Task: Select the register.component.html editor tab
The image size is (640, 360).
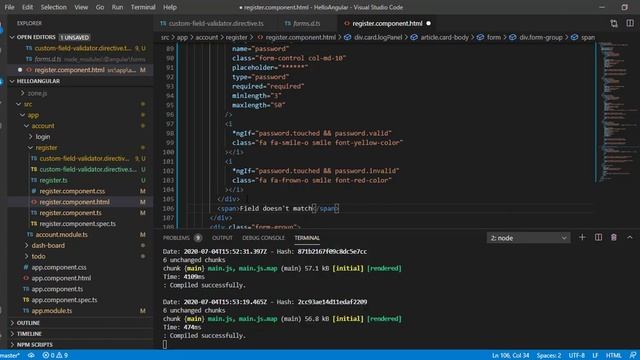Action: (387, 23)
